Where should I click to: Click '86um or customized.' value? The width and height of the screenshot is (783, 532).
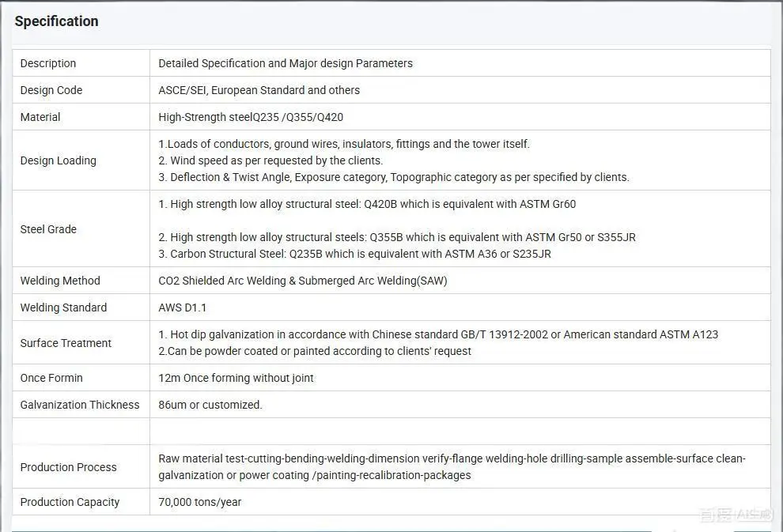click(210, 405)
